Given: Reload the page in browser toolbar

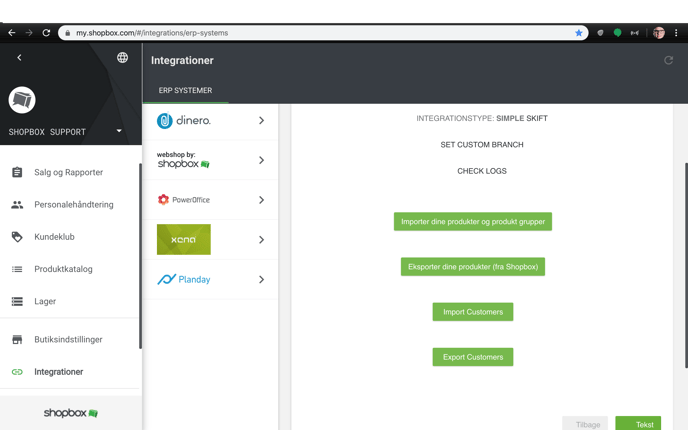Looking at the screenshot, I should (x=46, y=33).
